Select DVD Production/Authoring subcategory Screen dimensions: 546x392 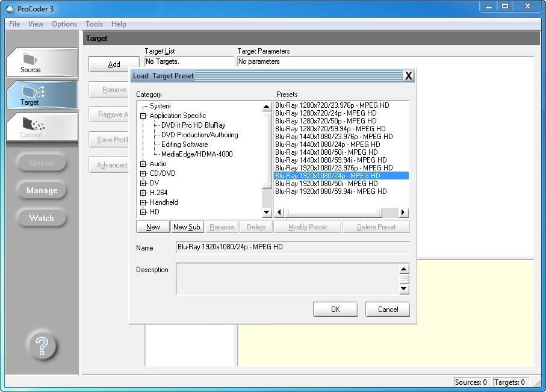tap(199, 135)
